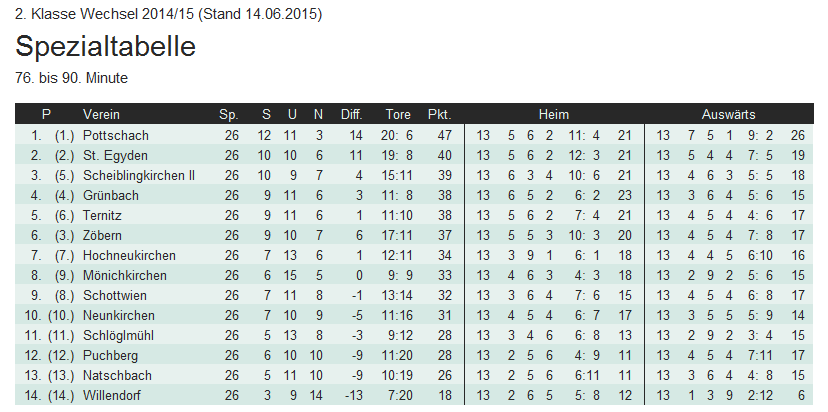Select Scheiblingkirchen II in the table
Screen dimensions: 828x412
tap(138, 175)
